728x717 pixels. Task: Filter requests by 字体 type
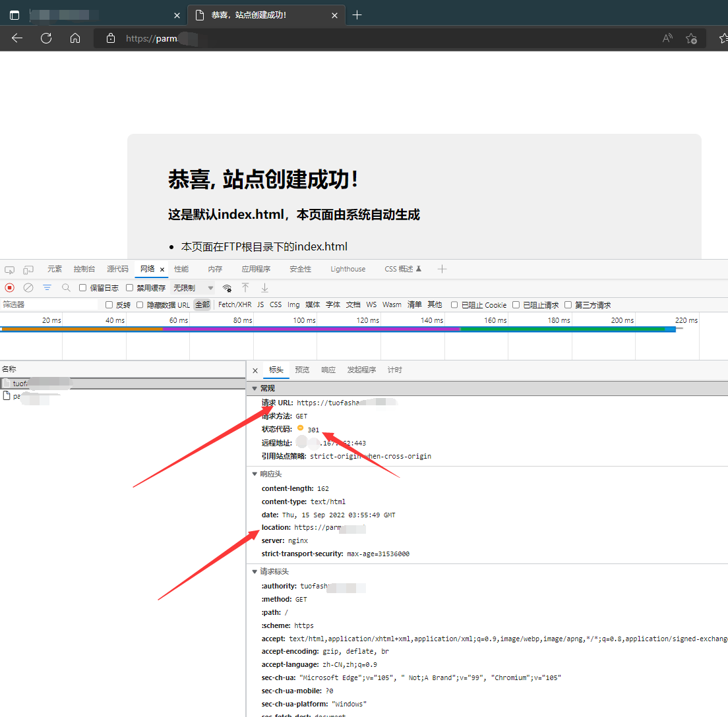pos(333,305)
